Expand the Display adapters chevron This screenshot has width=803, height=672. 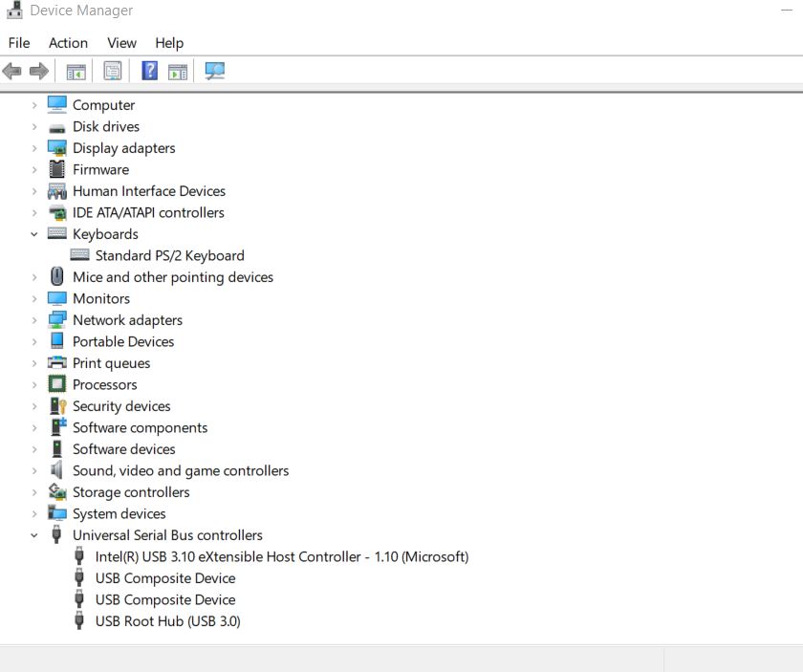pos(34,148)
